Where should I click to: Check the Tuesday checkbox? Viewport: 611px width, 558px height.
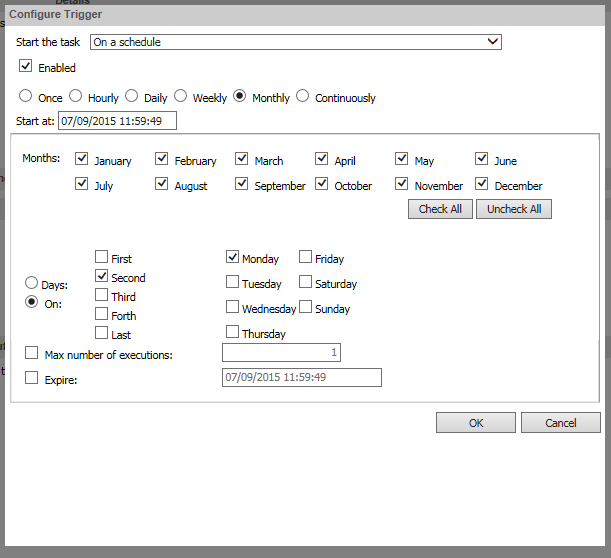[232, 282]
